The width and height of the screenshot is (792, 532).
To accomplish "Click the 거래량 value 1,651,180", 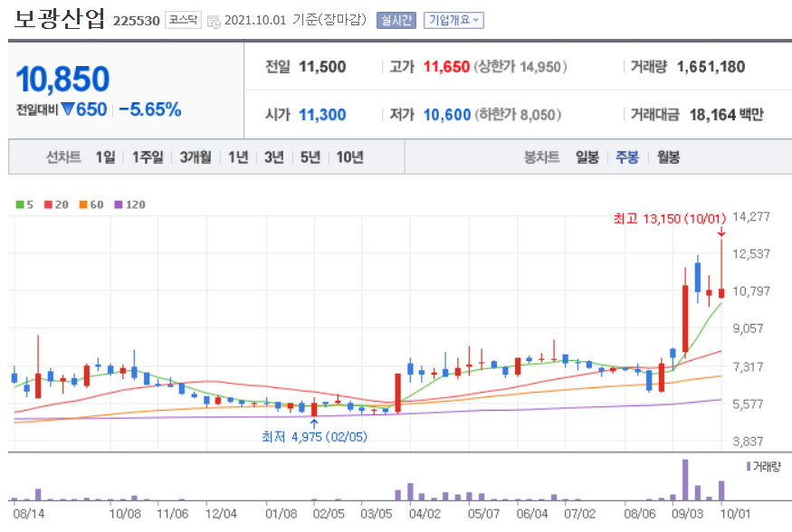I will pos(711,67).
